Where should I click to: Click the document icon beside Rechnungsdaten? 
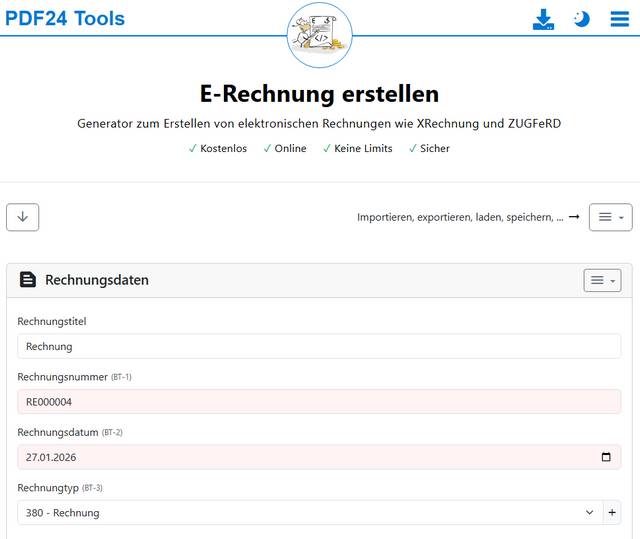[28, 280]
